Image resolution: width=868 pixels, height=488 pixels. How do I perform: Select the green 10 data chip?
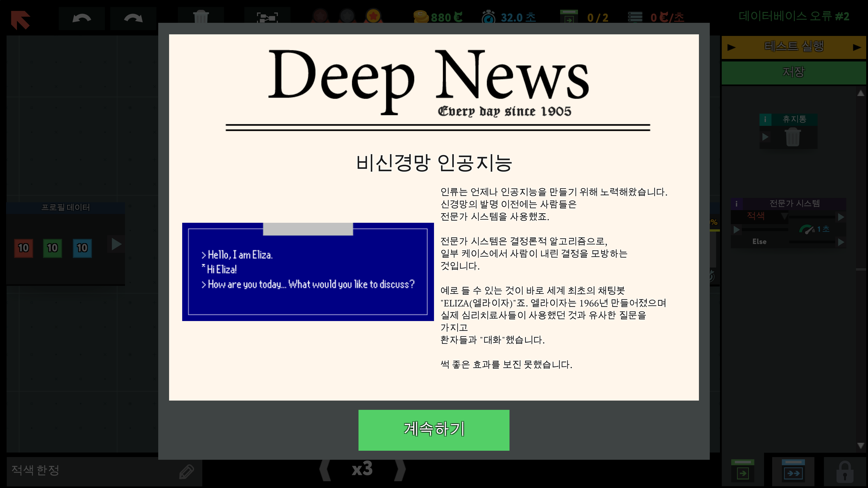click(53, 248)
